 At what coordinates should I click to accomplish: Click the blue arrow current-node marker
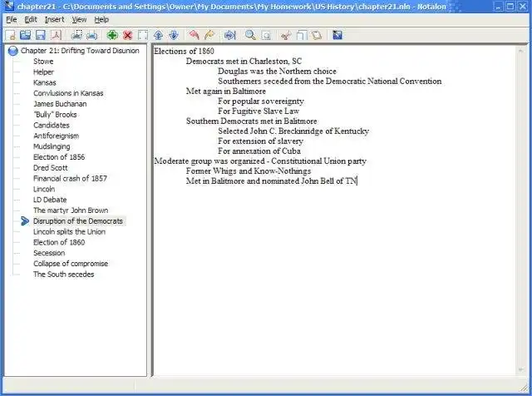pos(25,221)
